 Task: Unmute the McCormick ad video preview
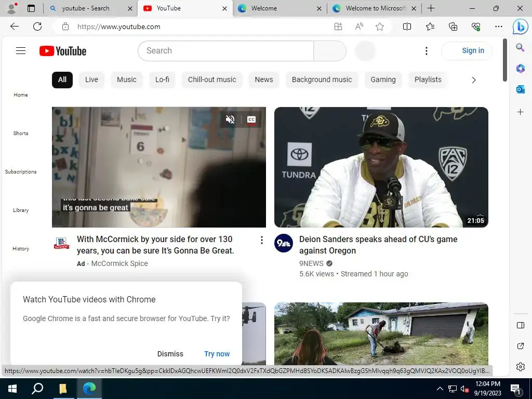230,119
